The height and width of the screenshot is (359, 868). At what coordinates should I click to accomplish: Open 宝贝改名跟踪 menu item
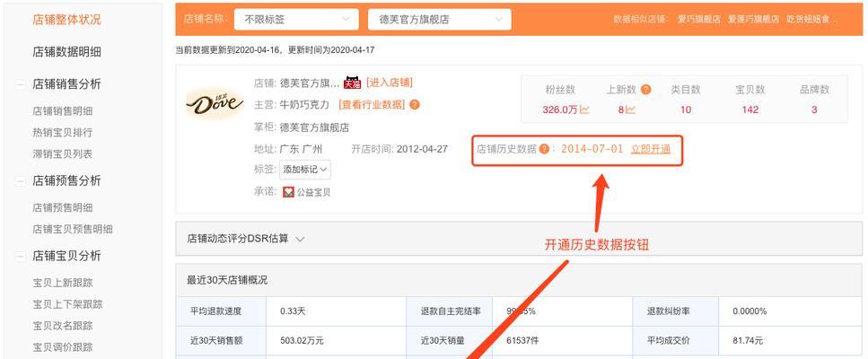tap(63, 326)
